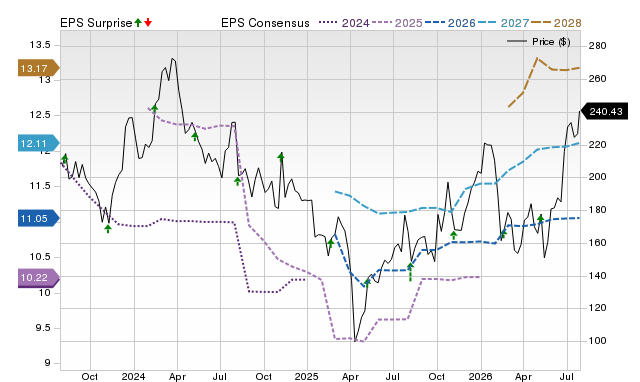Select the dark blue 11.05 value tag

[x=38, y=218]
